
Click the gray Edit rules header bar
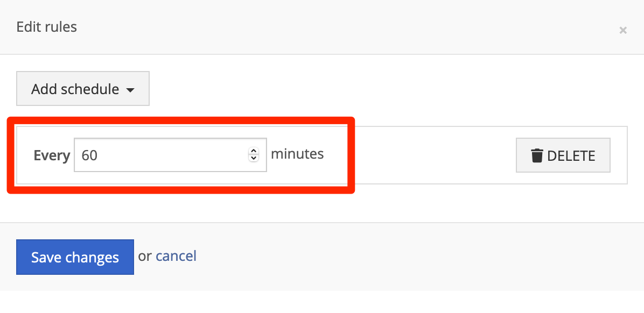pos(322,27)
